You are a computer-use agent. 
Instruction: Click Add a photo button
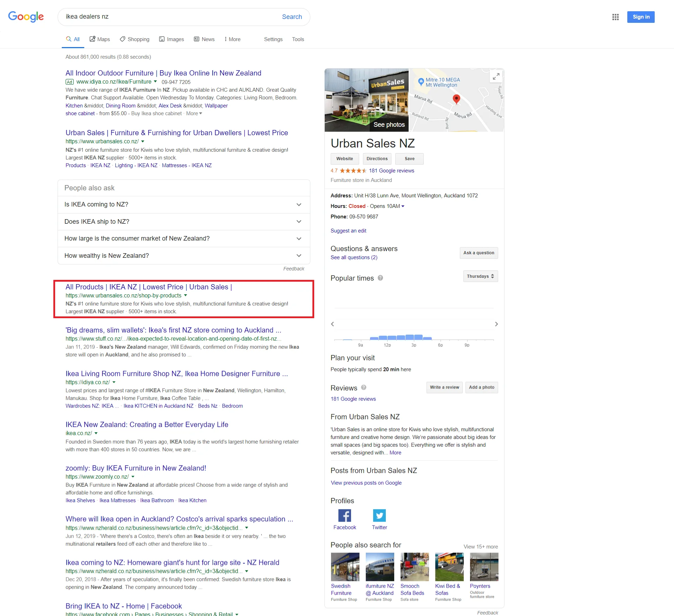coord(481,387)
